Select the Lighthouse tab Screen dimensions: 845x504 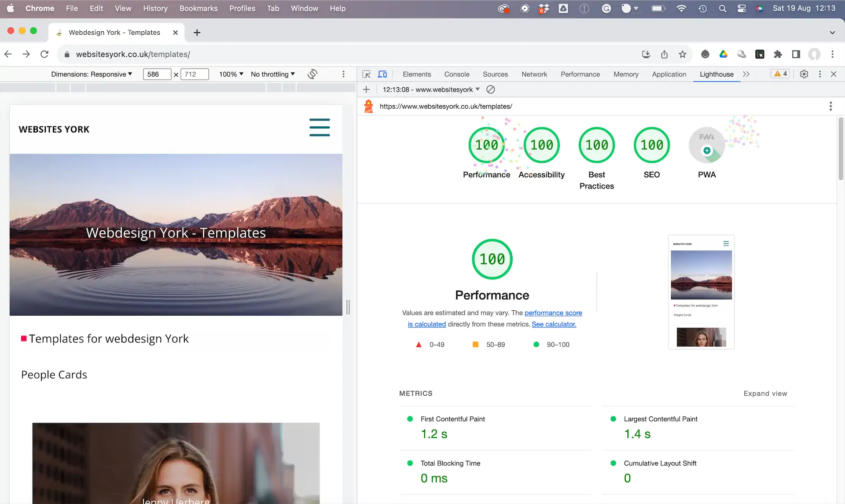point(716,74)
